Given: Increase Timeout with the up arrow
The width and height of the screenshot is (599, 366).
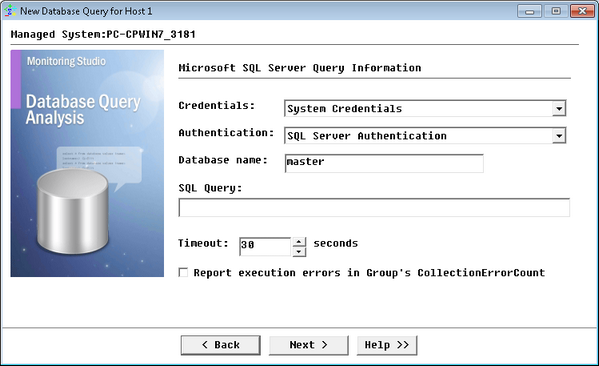Looking at the screenshot, I should point(299,242).
